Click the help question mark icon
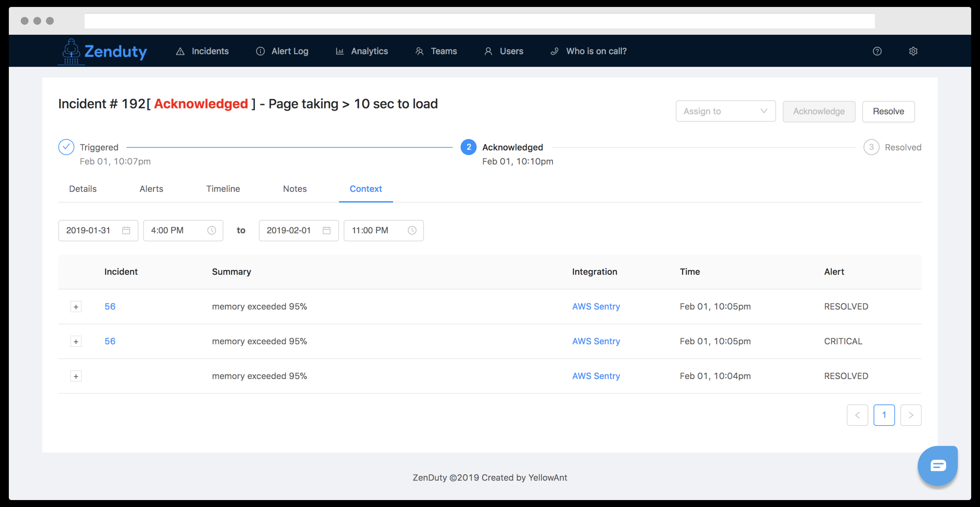The width and height of the screenshot is (980, 507). [877, 51]
